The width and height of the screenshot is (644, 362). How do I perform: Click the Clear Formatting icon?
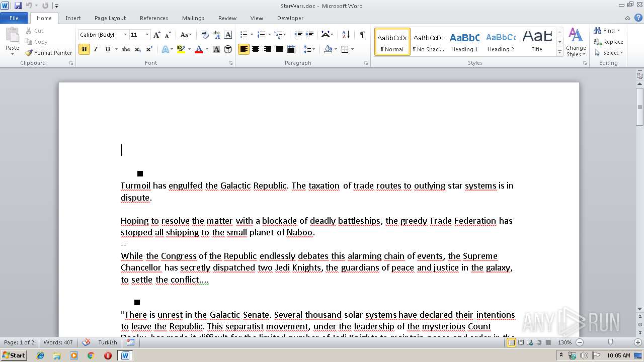click(x=204, y=35)
